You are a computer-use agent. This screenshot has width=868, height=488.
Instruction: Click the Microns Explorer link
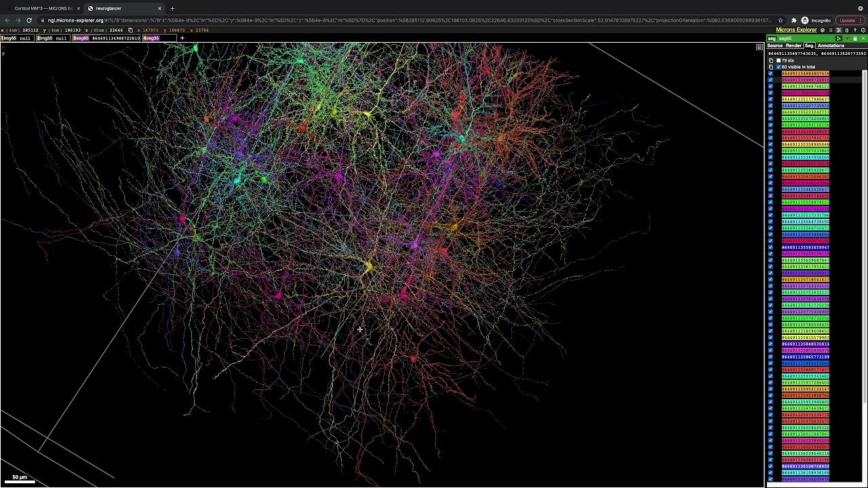point(796,30)
